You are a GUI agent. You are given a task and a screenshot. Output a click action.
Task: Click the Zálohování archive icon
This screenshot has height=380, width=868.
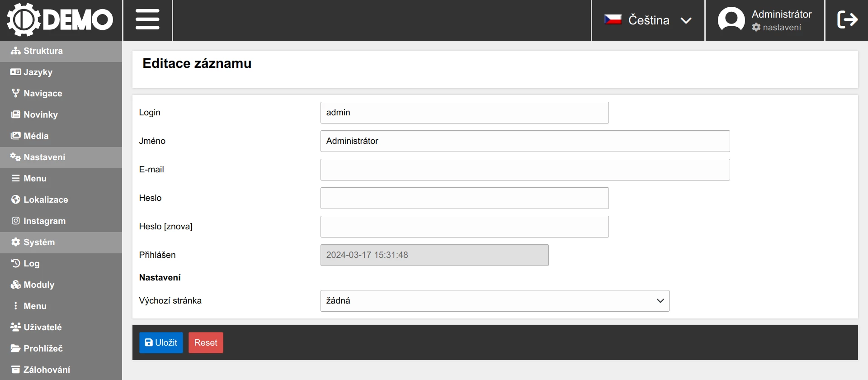pyautogui.click(x=16, y=370)
